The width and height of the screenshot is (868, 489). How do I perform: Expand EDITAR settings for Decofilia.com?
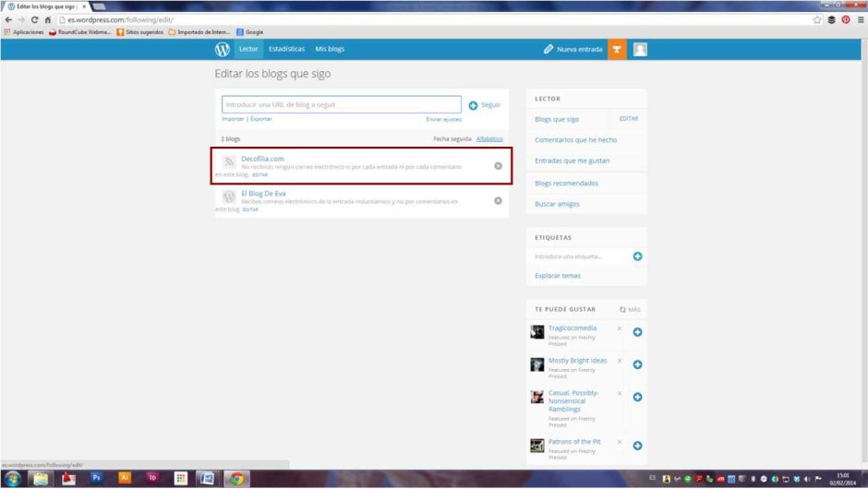tap(259, 174)
